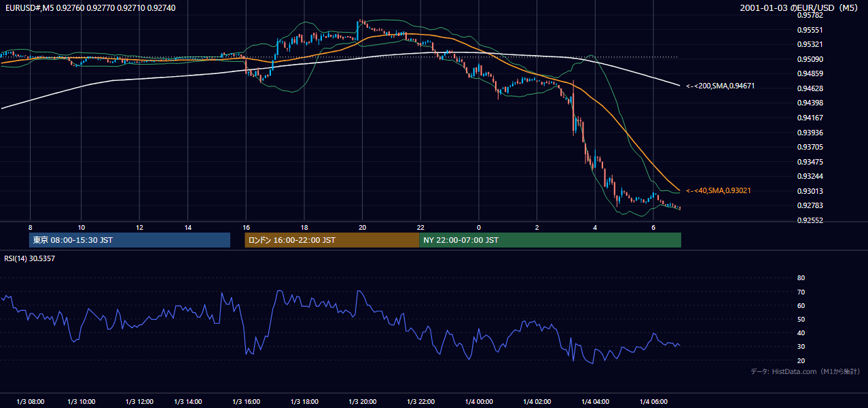The height and width of the screenshot is (408, 868).
Task: Click the ロンドン 16:00-22:00 JST session bar
Action: 332,240
